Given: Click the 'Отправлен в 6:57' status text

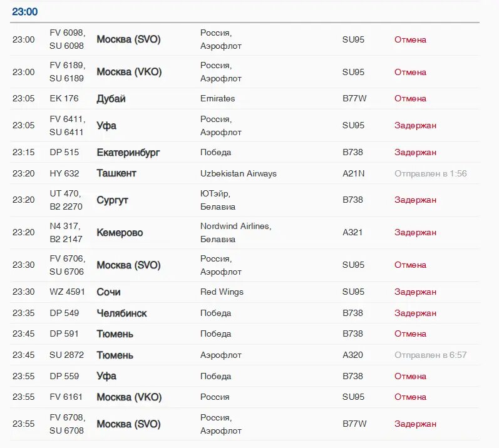Looking at the screenshot, I should [431, 355].
